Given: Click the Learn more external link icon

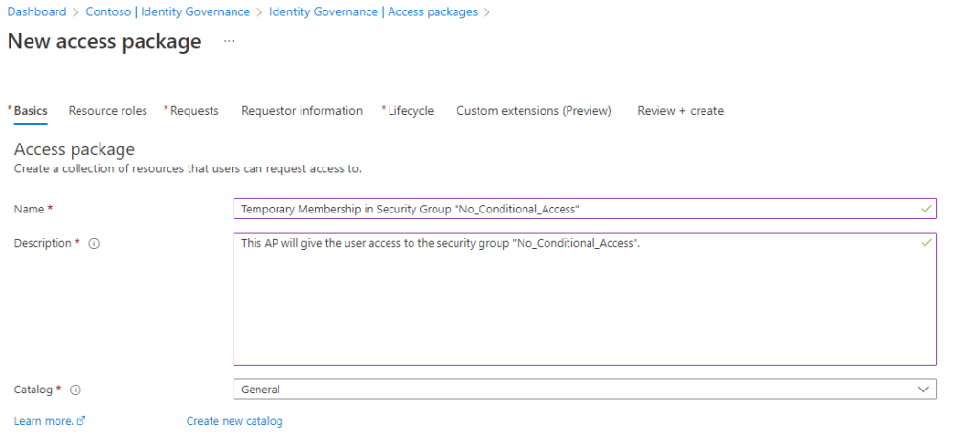Looking at the screenshot, I should point(81,422).
